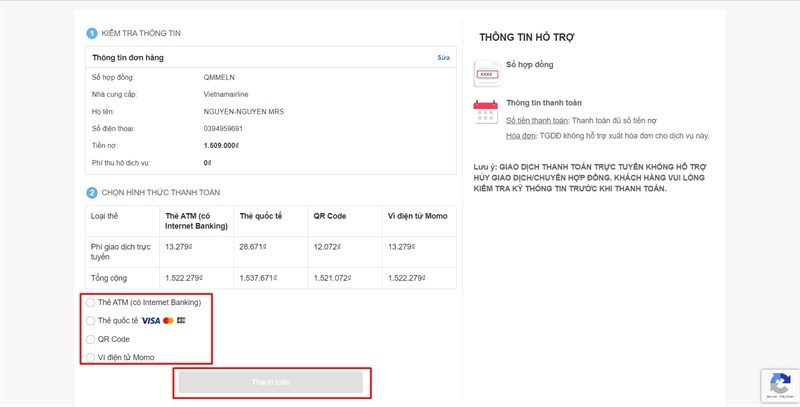
Task: Choose the Ví điện tử Momo radio option
Action: tap(92, 357)
